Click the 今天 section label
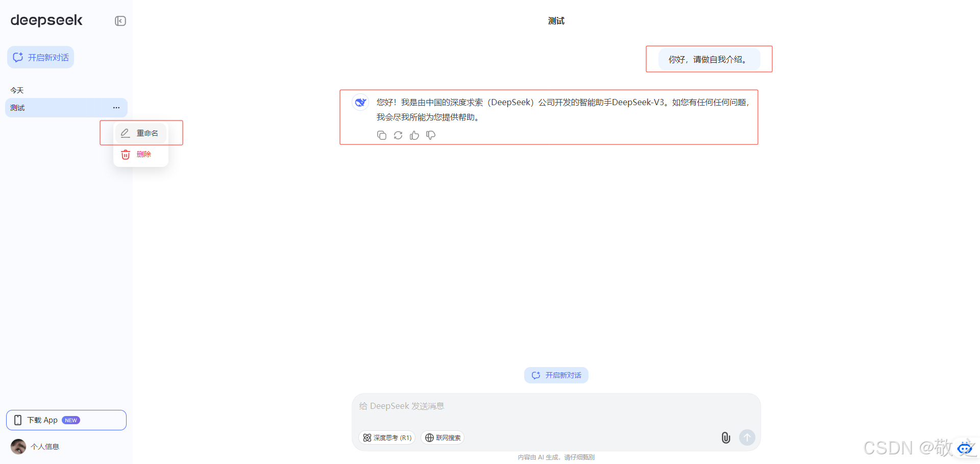The width and height of the screenshot is (980, 464). coord(17,90)
